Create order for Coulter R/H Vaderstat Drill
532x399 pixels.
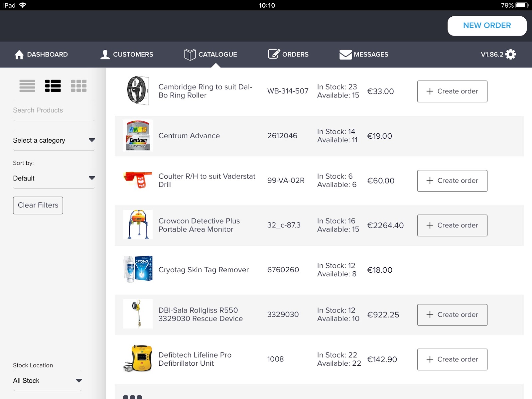pyautogui.click(x=452, y=181)
